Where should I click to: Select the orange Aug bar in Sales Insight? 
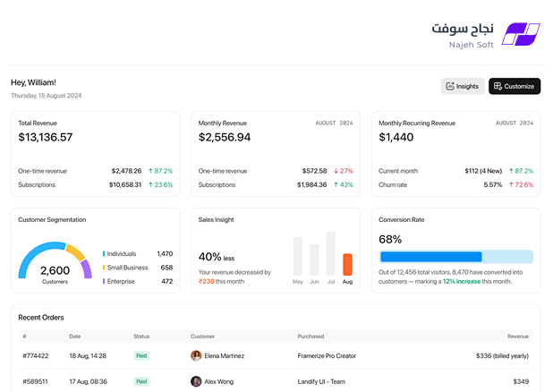[x=347, y=264]
